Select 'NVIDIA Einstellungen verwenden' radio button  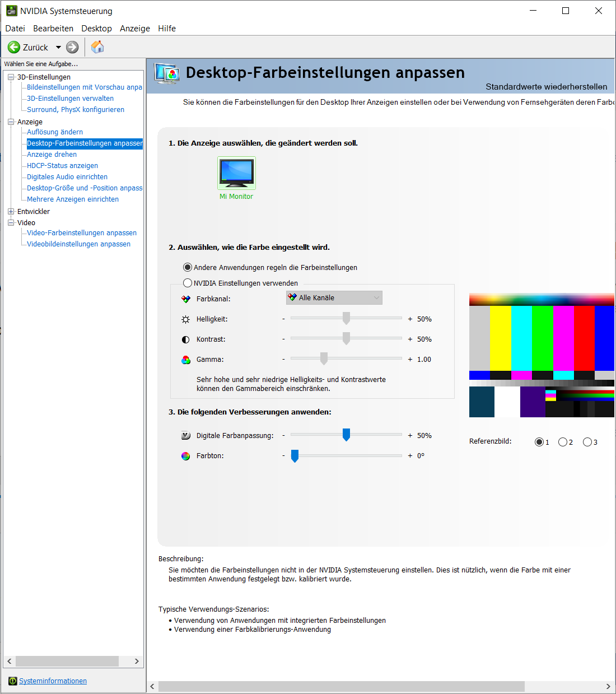tap(188, 283)
